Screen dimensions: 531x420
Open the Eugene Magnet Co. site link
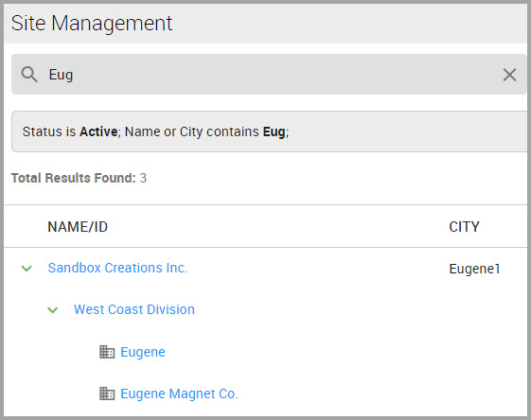(180, 394)
